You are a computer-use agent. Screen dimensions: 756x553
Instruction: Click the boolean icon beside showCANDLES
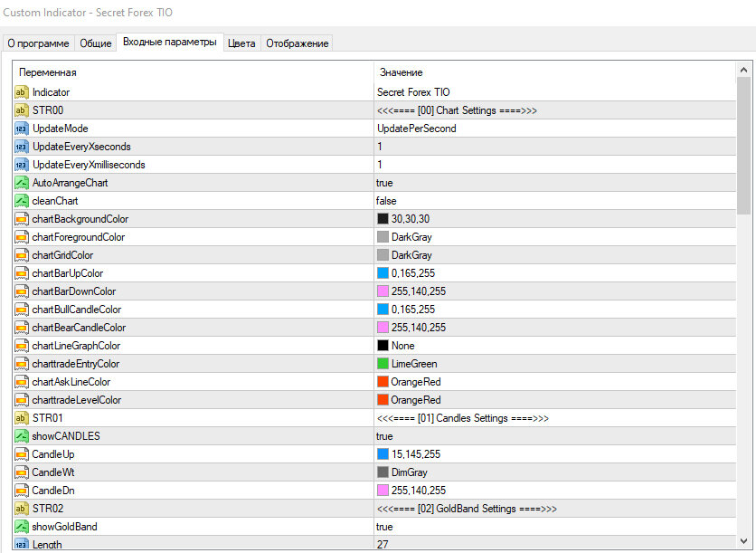click(21, 436)
